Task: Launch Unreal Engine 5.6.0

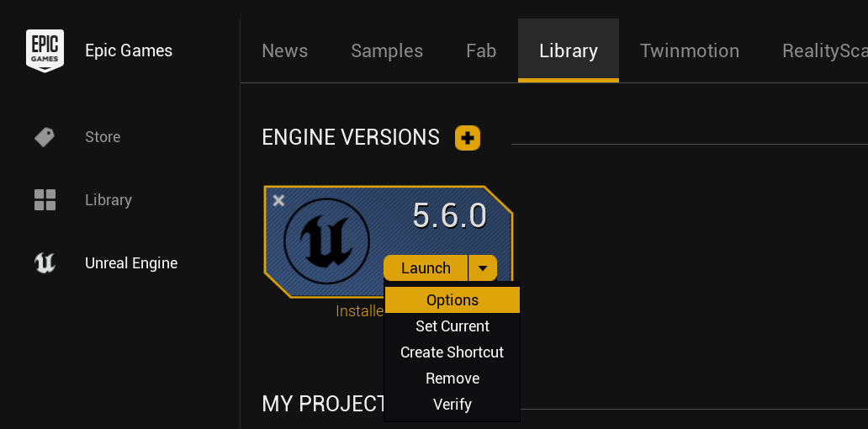Action: [x=426, y=268]
